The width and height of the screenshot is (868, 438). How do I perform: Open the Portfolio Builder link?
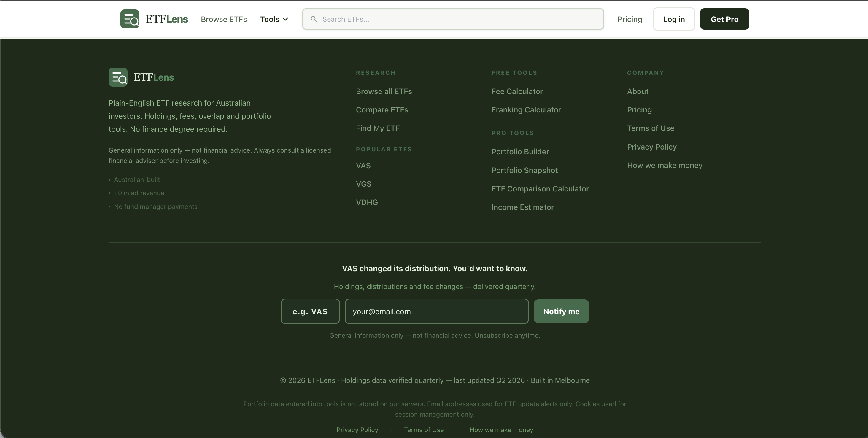[520, 152]
